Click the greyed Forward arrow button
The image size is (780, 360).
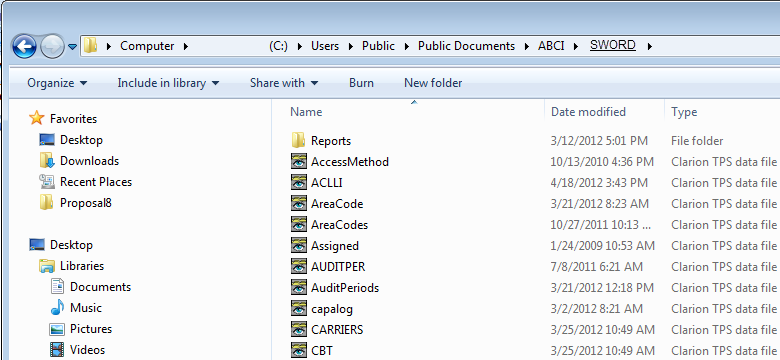pos(52,47)
